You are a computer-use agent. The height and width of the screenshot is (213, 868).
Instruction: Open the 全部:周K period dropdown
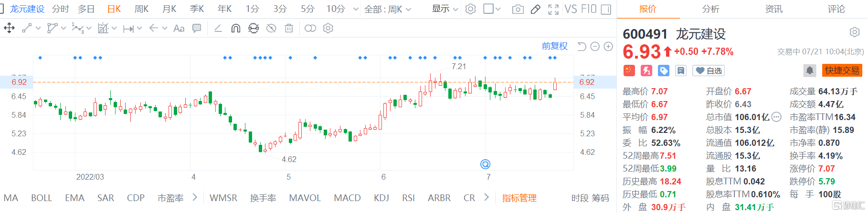[388, 9]
